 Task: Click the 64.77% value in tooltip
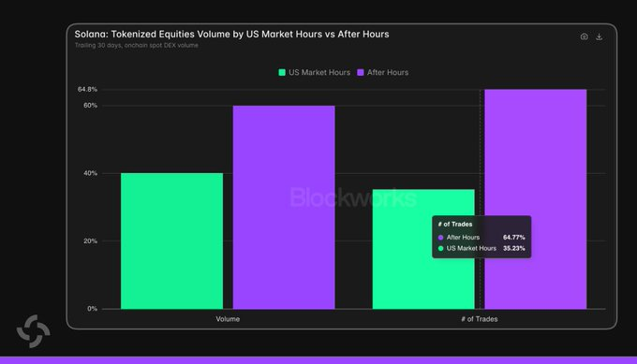[514, 238]
